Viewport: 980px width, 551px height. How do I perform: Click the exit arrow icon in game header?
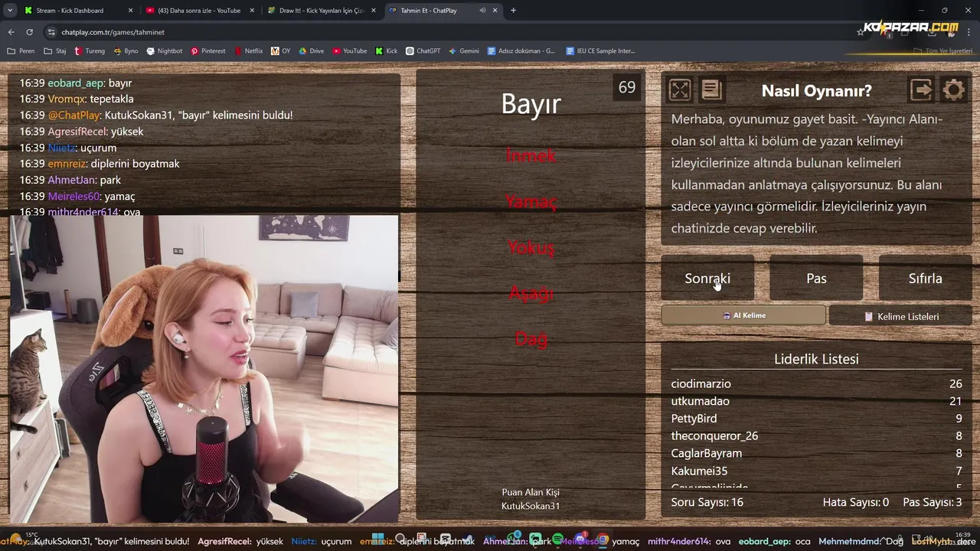tap(921, 90)
